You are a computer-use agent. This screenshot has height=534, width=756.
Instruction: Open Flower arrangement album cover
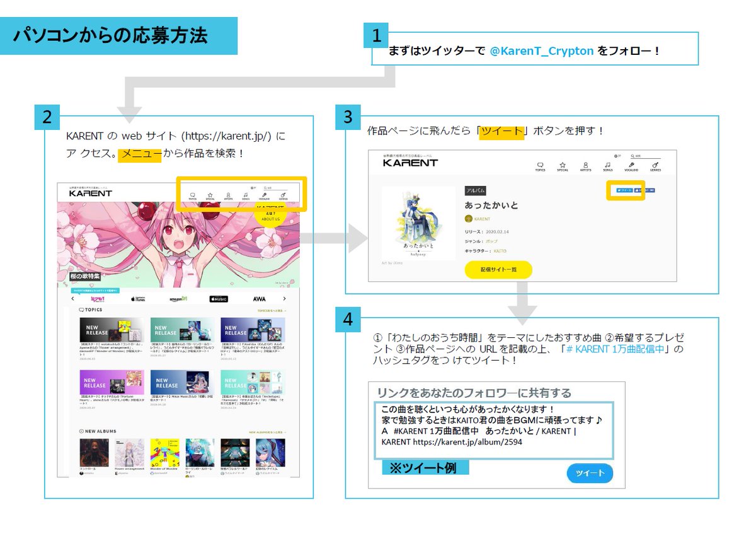(x=129, y=453)
